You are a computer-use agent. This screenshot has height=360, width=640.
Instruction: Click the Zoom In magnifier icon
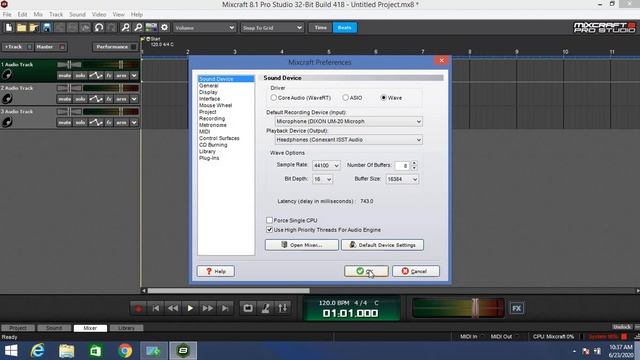pyautogui.click(x=125, y=27)
